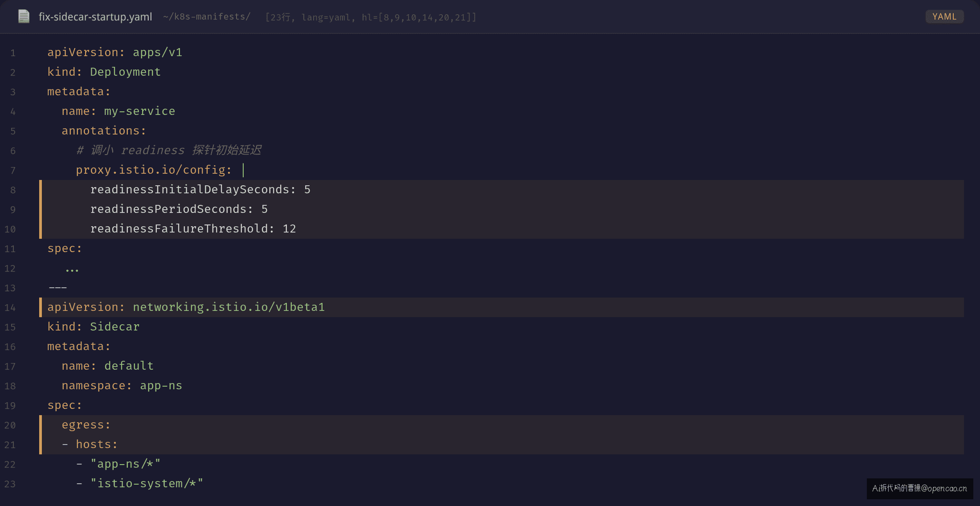The height and width of the screenshot is (506, 980).
Task: Click 'spec:' on line 19
Action: [x=65, y=405]
